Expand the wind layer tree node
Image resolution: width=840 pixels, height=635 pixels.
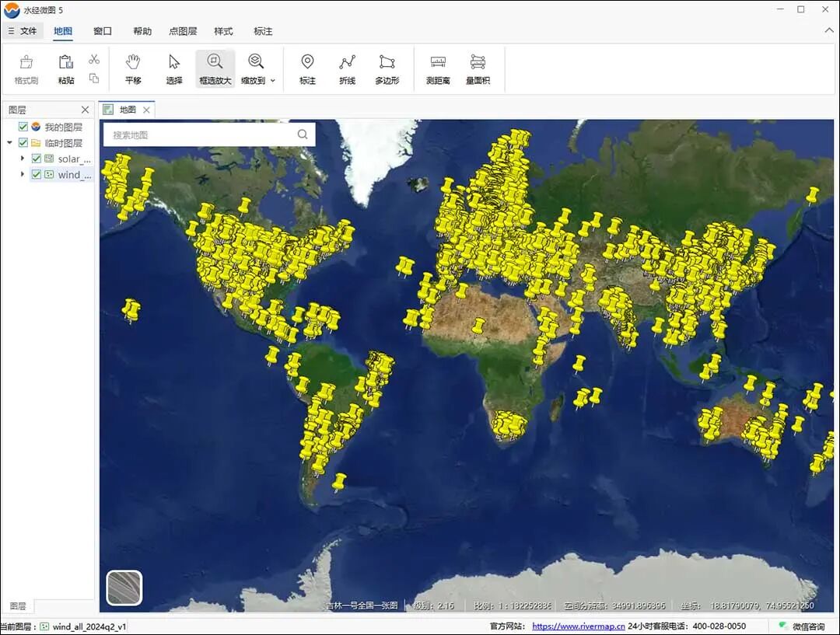(x=23, y=174)
